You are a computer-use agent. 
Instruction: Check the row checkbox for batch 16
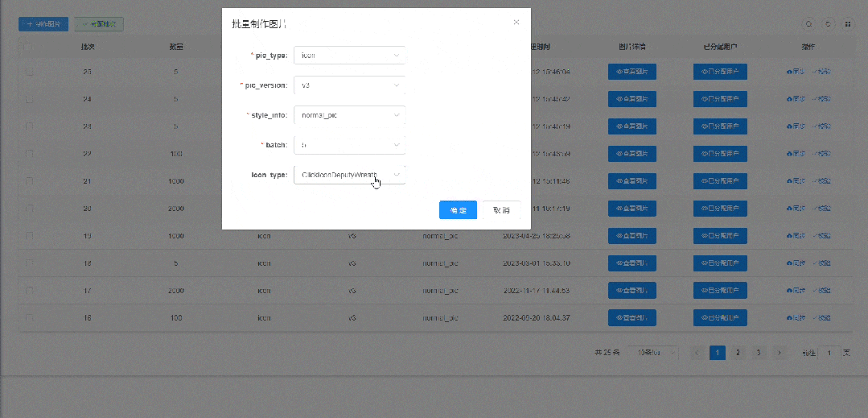(29, 317)
